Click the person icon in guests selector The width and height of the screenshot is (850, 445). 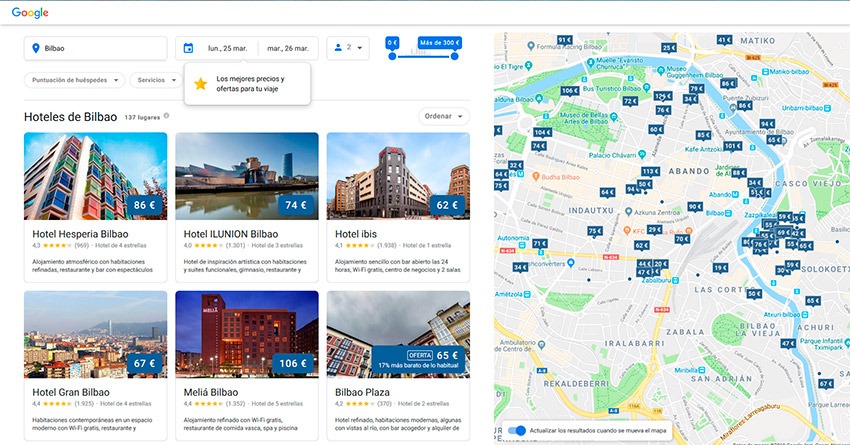click(x=339, y=47)
